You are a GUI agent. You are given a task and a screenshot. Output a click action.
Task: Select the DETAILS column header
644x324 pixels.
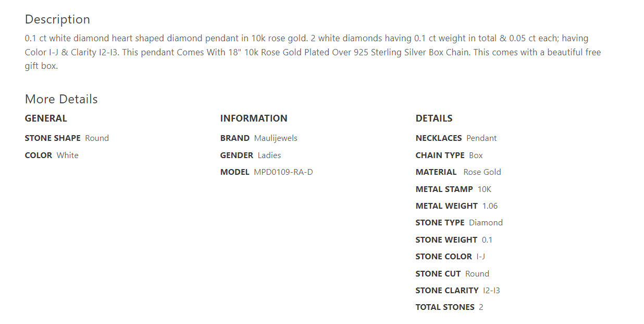click(434, 118)
